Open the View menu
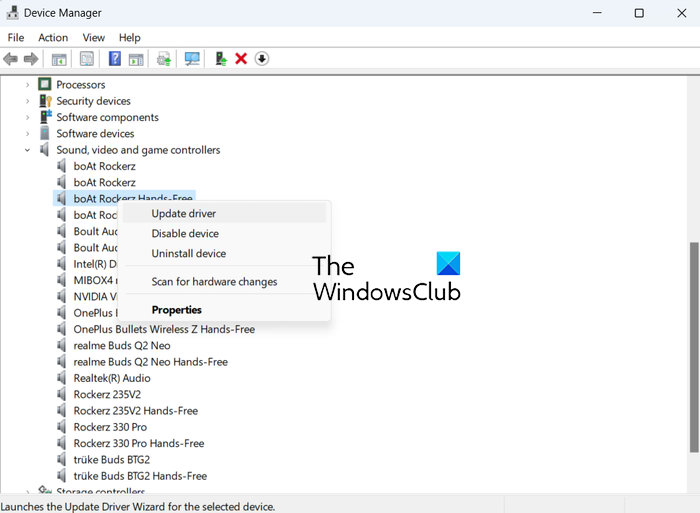 [x=94, y=38]
